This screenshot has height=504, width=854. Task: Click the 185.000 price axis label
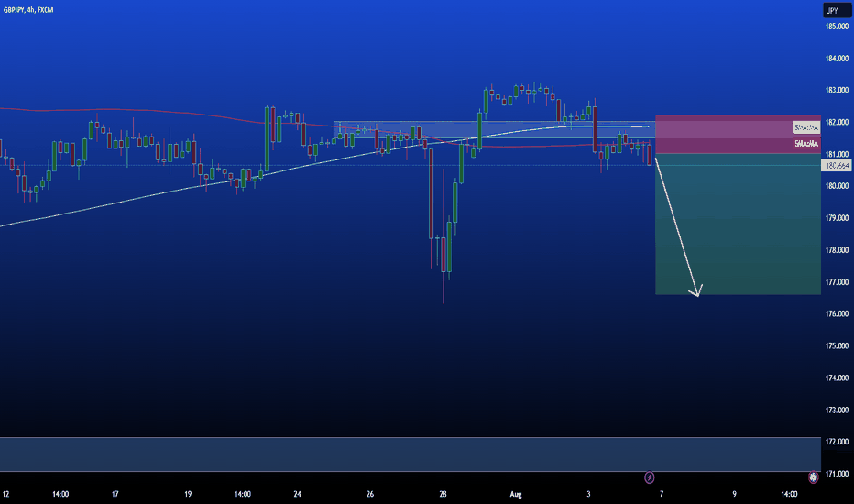tap(837, 27)
